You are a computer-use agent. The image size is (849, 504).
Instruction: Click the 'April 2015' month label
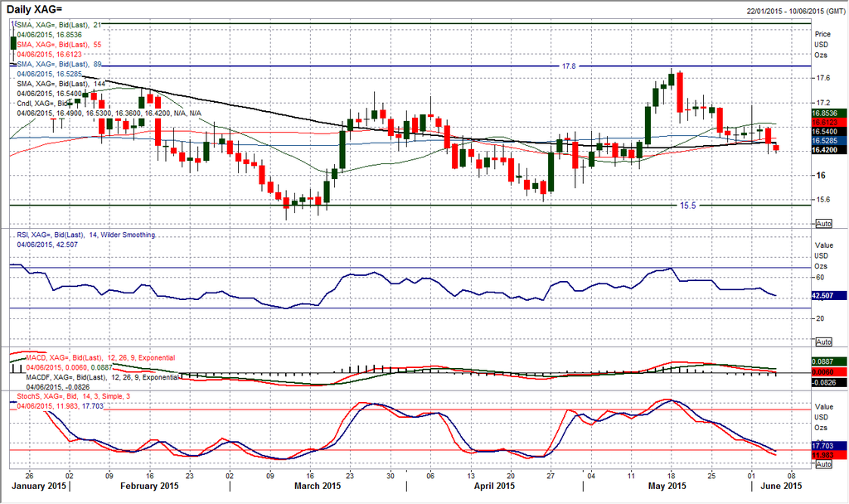tap(494, 486)
